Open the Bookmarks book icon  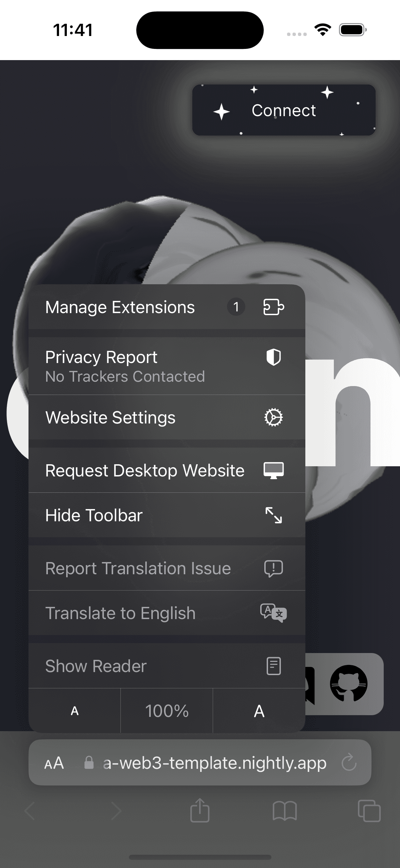coord(285,811)
